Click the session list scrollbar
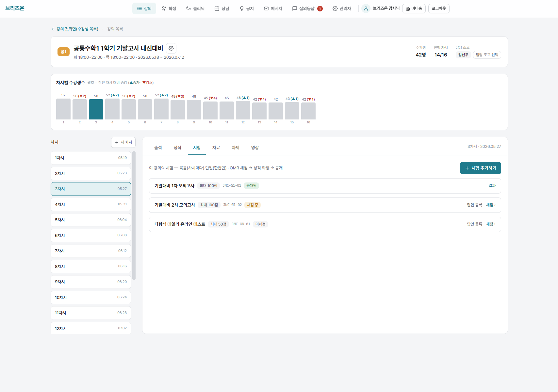Screen dimensions: 558x392 point(134,215)
